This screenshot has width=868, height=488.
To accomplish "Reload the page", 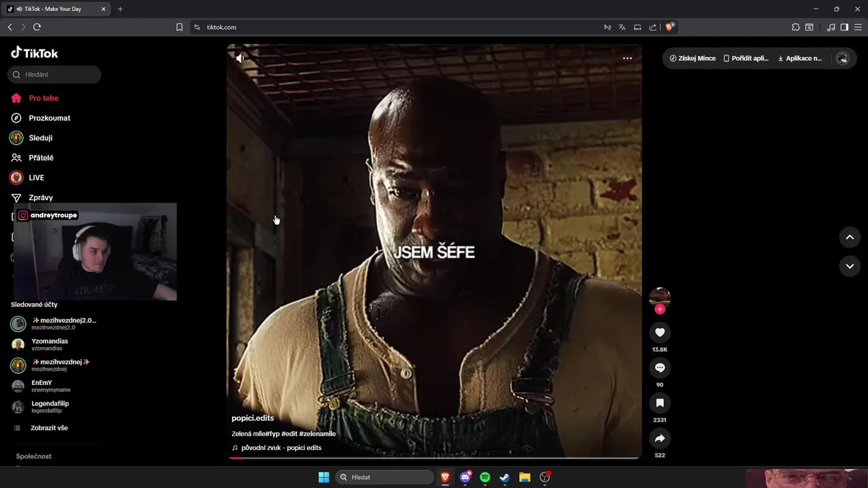I will click(37, 27).
